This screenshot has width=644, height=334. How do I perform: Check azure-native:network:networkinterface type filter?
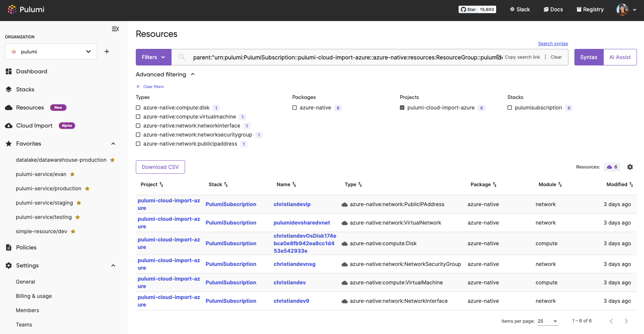[x=138, y=126]
